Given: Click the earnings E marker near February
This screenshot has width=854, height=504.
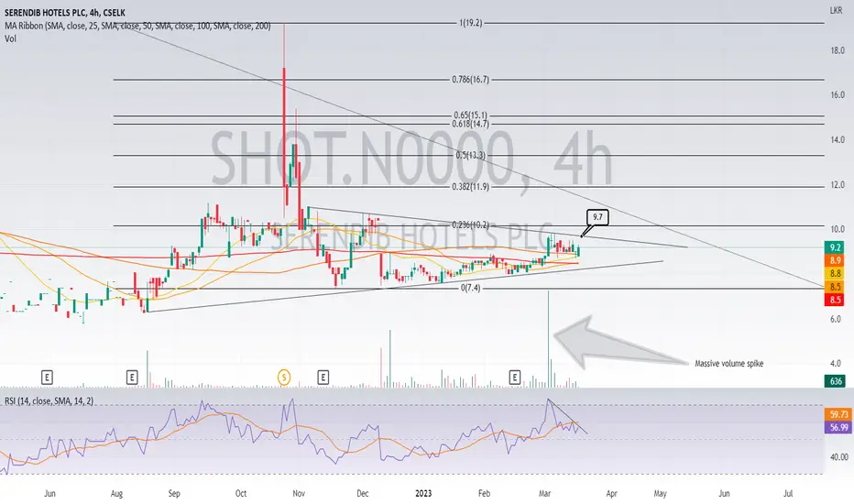Looking at the screenshot, I should click(x=514, y=377).
